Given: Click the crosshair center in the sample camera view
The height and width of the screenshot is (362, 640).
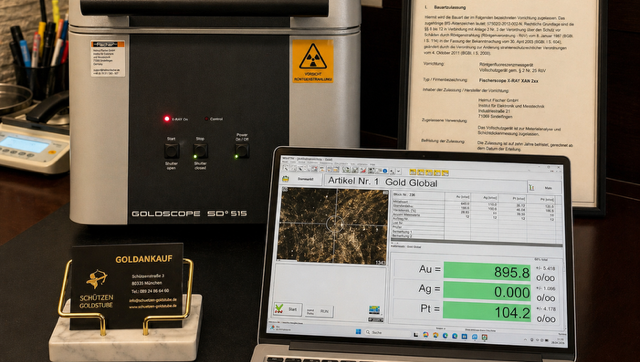Looking at the screenshot, I should pyautogui.click(x=334, y=224).
